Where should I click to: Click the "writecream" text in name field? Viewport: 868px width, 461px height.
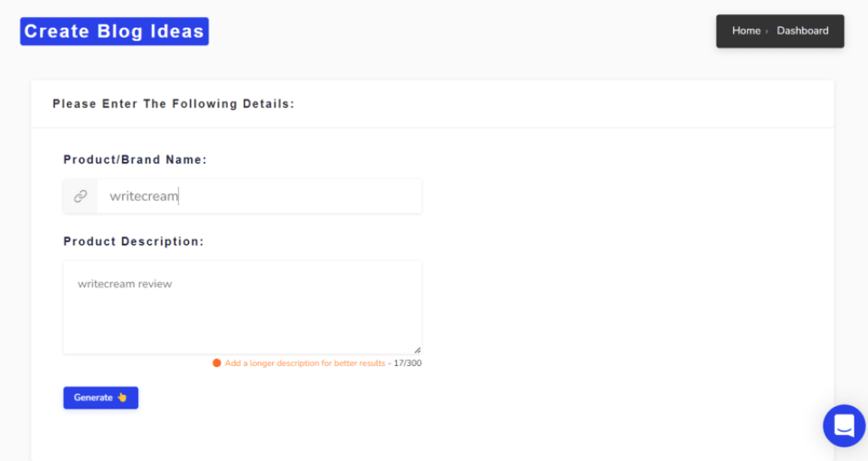tap(143, 197)
